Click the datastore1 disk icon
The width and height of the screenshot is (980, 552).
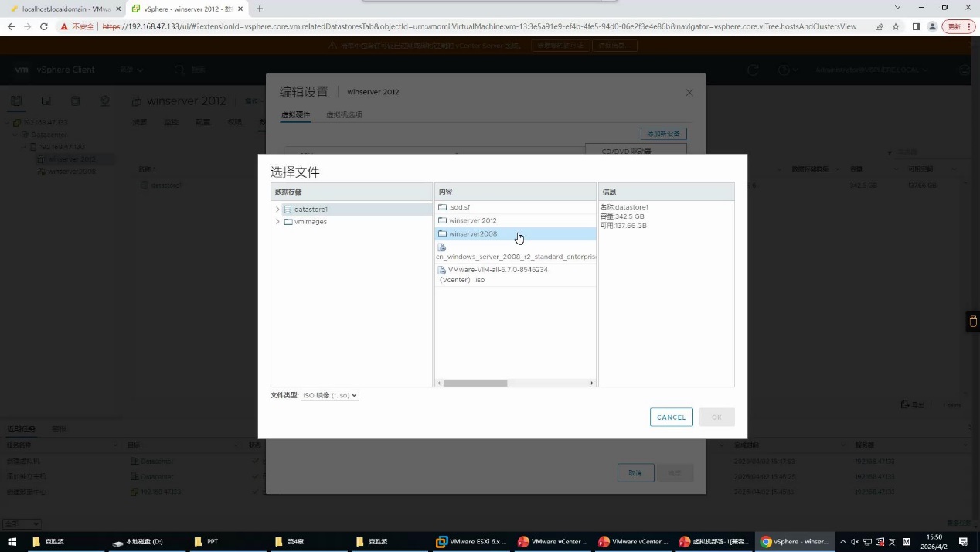[288, 210]
